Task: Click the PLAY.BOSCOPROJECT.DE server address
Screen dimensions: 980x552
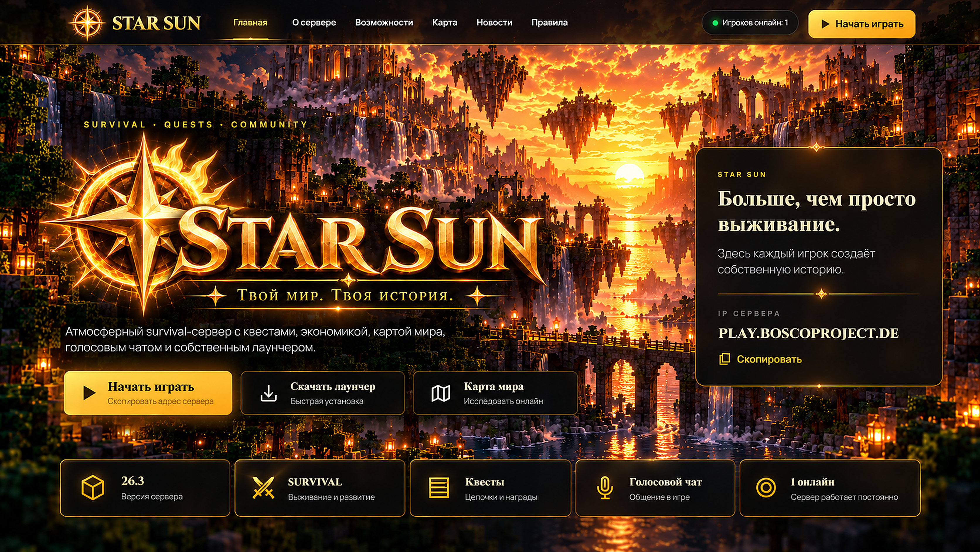Action: click(x=809, y=333)
